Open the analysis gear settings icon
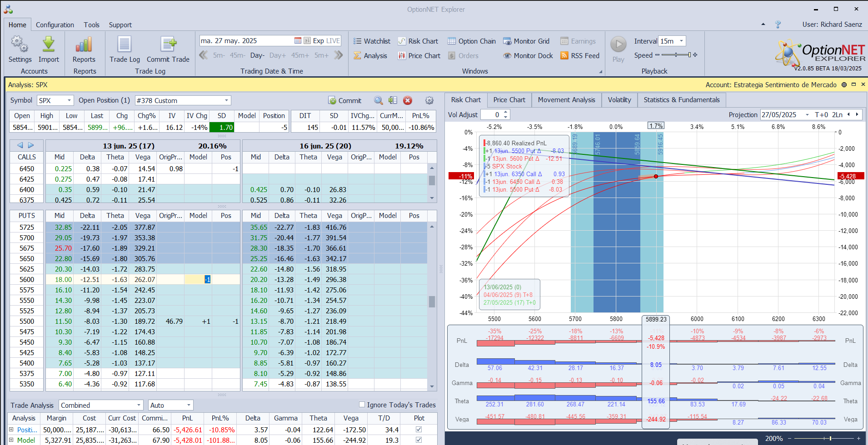This screenshot has width=868, height=445. click(x=429, y=101)
